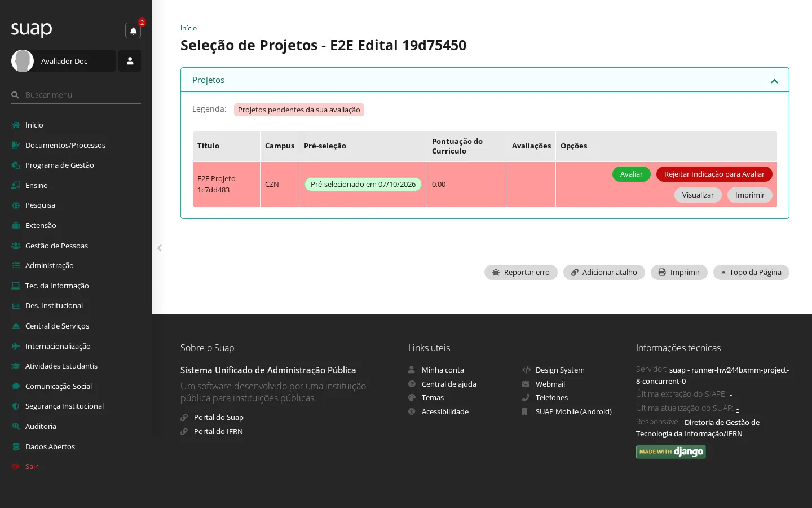
Task: Follow the Início breadcrumb link
Action: (188, 28)
